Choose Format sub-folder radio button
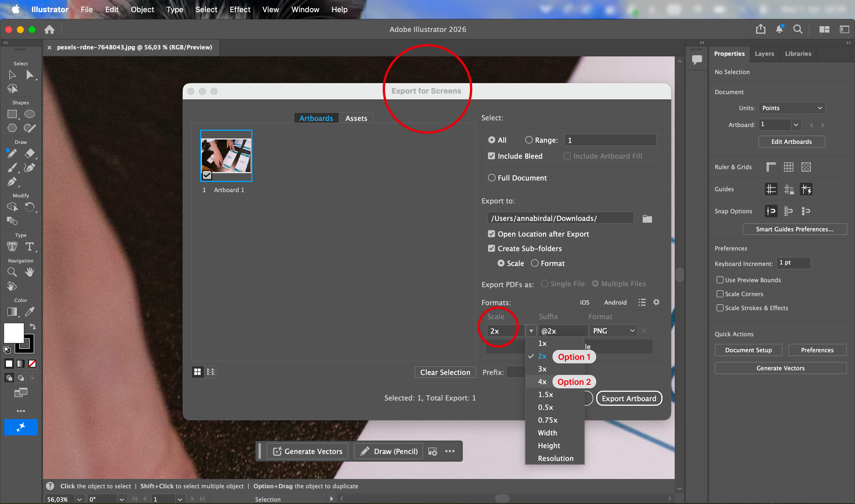The width and height of the screenshot is (855, 504). pos(535,263)
